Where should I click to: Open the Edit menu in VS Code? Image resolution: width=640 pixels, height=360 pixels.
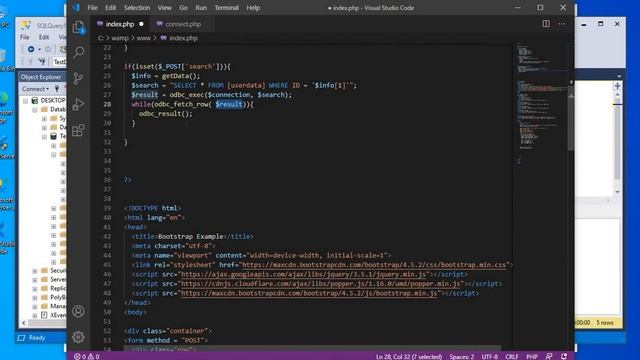[110, 7]
